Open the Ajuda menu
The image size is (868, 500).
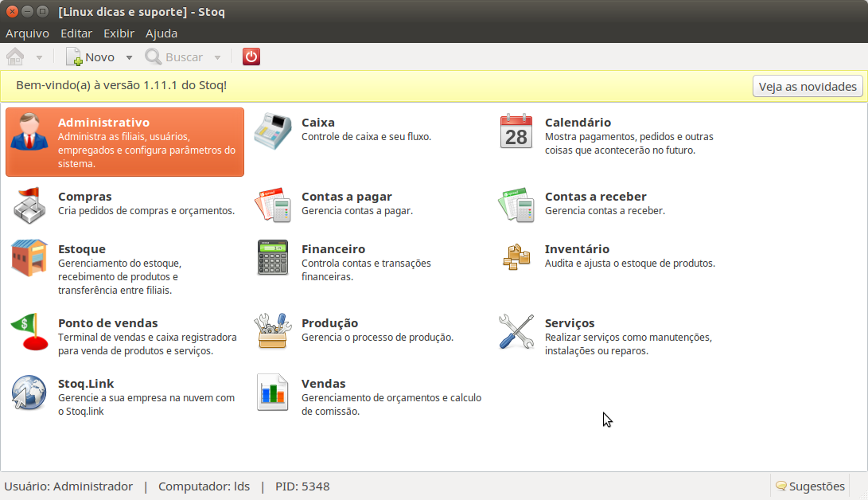pos(162,33)
